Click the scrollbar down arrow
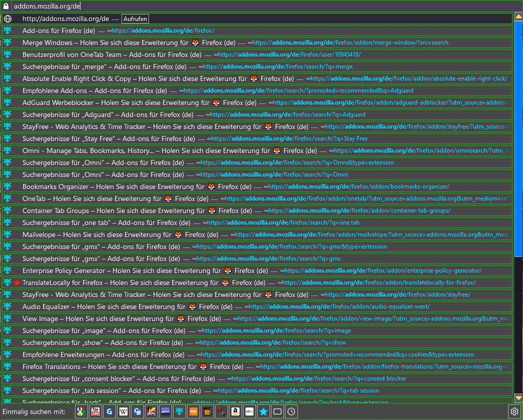523x420 pixels. (x=518, y=398)
